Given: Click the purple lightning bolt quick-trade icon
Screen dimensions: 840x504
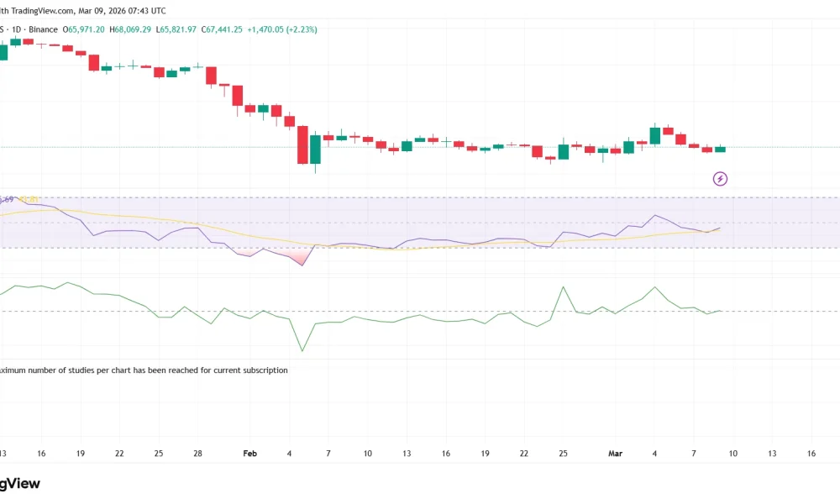Looking at the screenshot, I should click(x=720, y=177).
